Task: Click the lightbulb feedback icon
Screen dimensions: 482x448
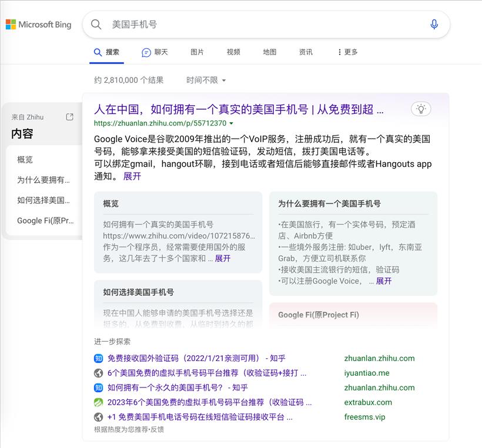Action: pos(421,109)
